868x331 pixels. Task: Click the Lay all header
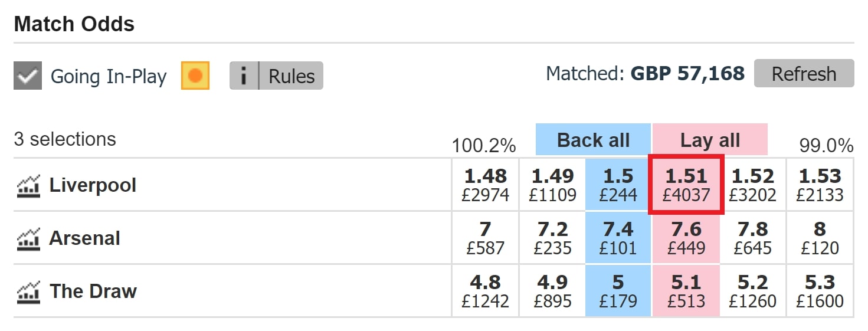(x=710, y=140)
